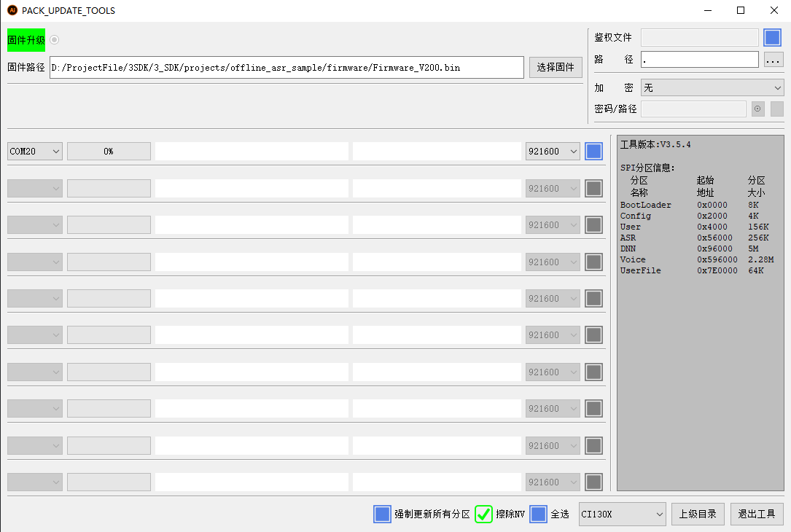Open the COM20 port dropdown

pyautogui.click(x=35, y=152)
